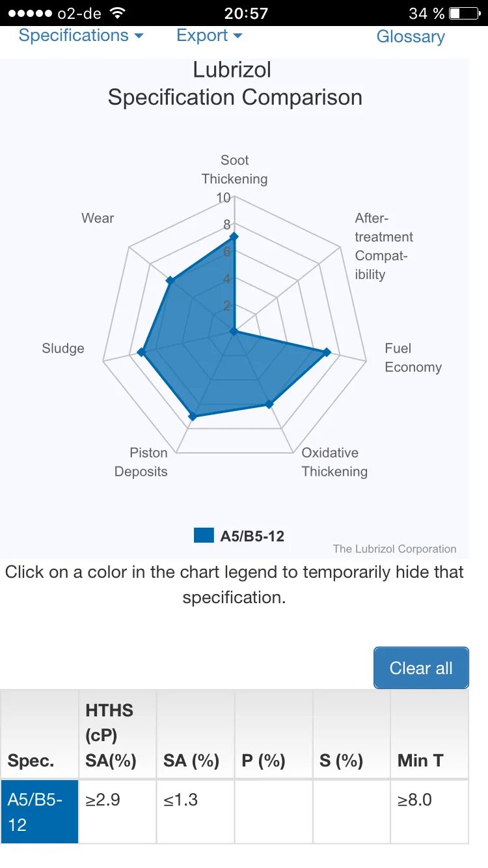Screen dimensions: 488x868
Task: Select the Sludge data point marker
Action: coord(141,352)
